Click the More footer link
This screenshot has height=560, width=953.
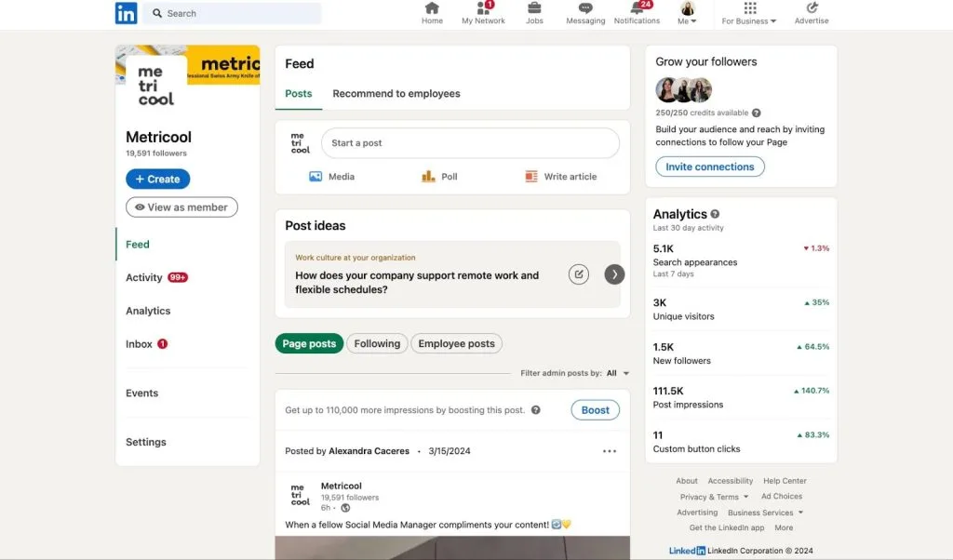point(784,527)
